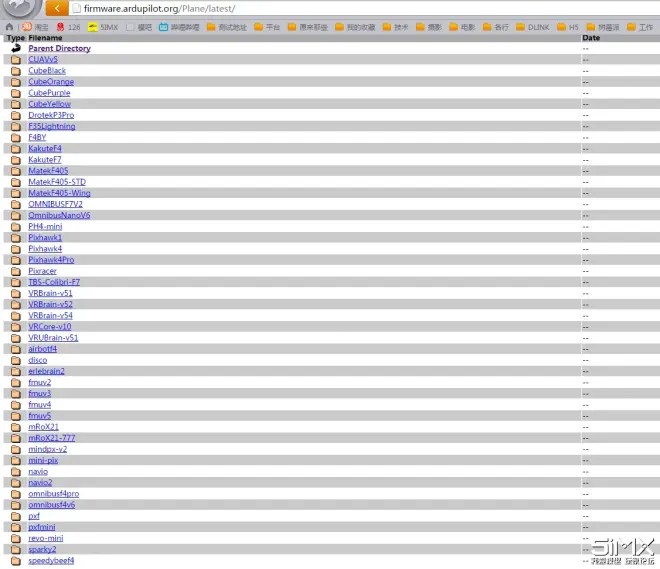Open the 5IMX bookmark
This screenshot has width=660, height=569.
(x=103, y=27)
